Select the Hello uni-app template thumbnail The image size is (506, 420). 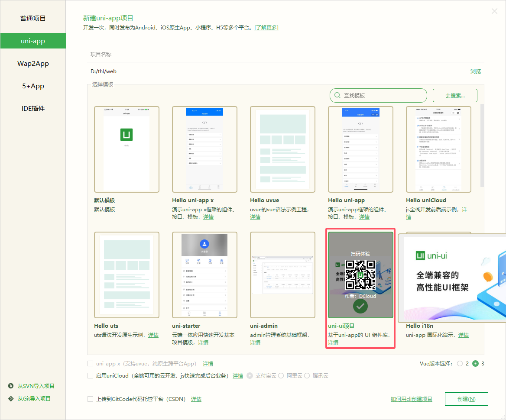click(x=360, y=149)
